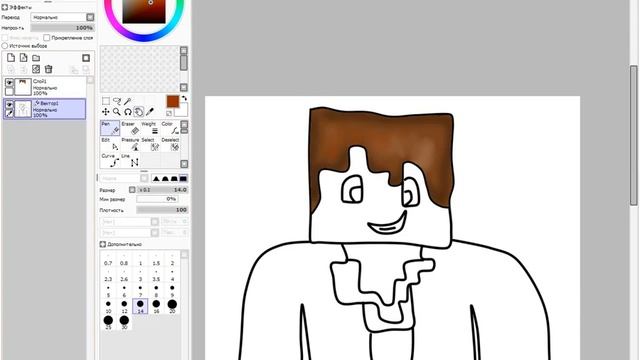Image resolution: width=640 pixels, height=360 pixels.
Task: Select the hand pan tool
Action: tap(139, 112)
